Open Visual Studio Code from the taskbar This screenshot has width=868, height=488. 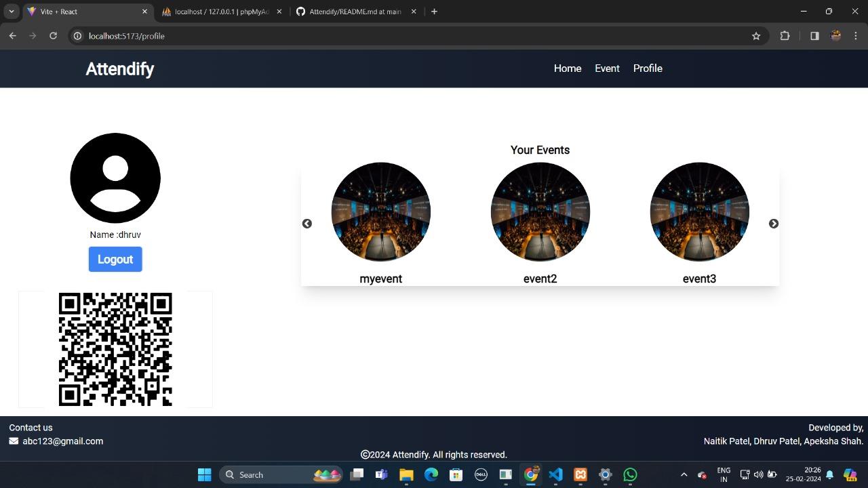555,474
